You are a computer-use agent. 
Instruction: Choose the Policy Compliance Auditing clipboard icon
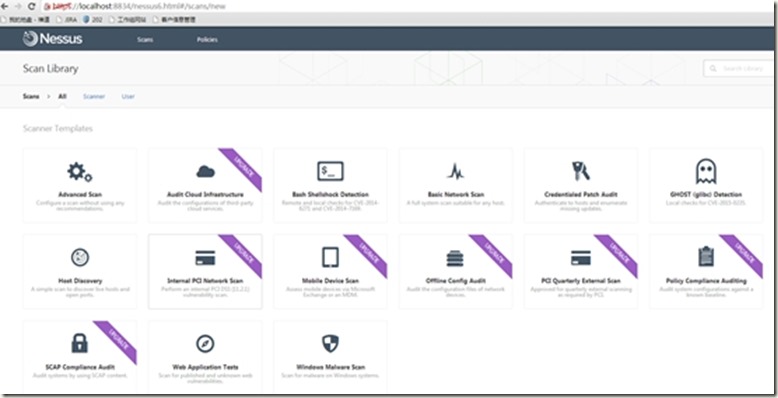[706, 257]
